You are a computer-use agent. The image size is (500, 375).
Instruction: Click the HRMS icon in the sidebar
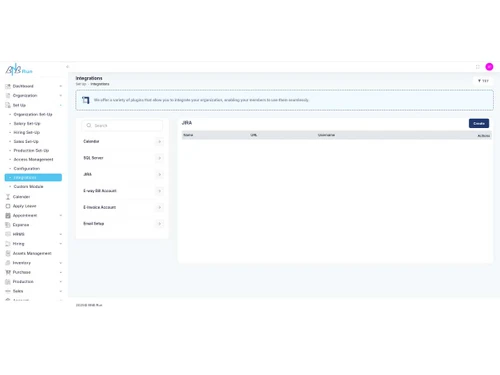click(x=8, y=234)
